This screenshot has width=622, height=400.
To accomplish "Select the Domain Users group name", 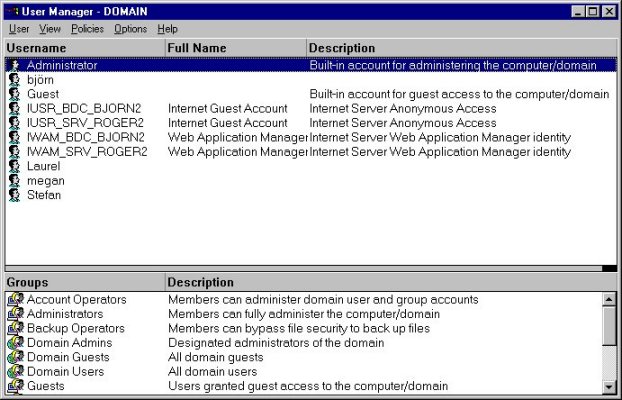I will 65,371.
